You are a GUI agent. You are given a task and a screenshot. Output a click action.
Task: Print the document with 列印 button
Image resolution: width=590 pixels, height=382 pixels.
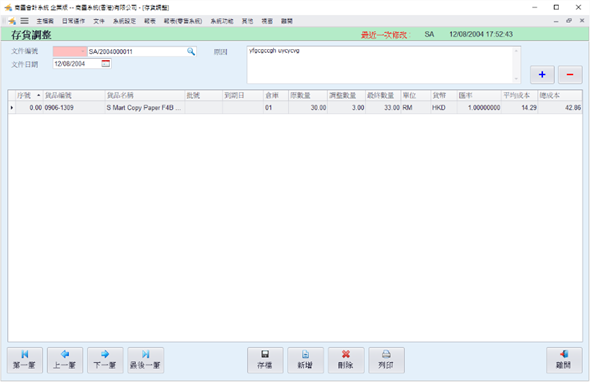(386, 360)
